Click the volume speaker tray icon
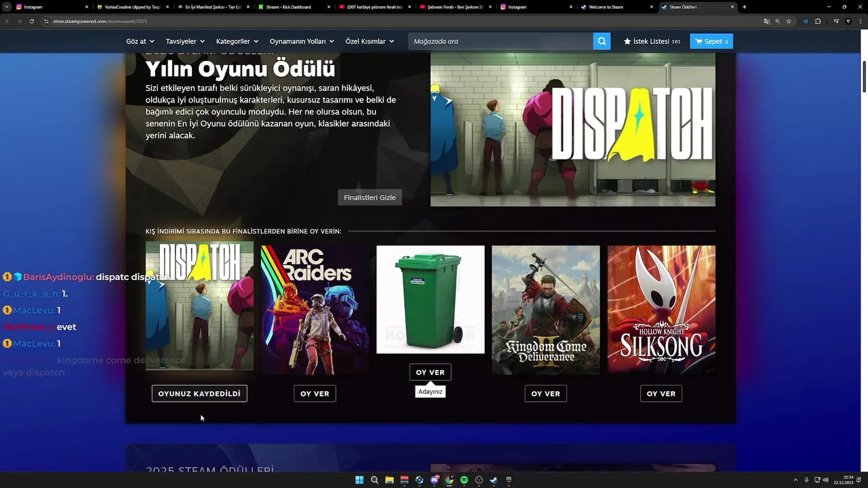 825,480
